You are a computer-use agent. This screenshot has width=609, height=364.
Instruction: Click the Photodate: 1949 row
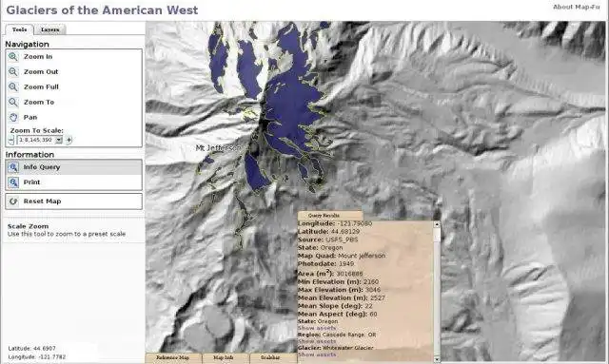(325, 264)
